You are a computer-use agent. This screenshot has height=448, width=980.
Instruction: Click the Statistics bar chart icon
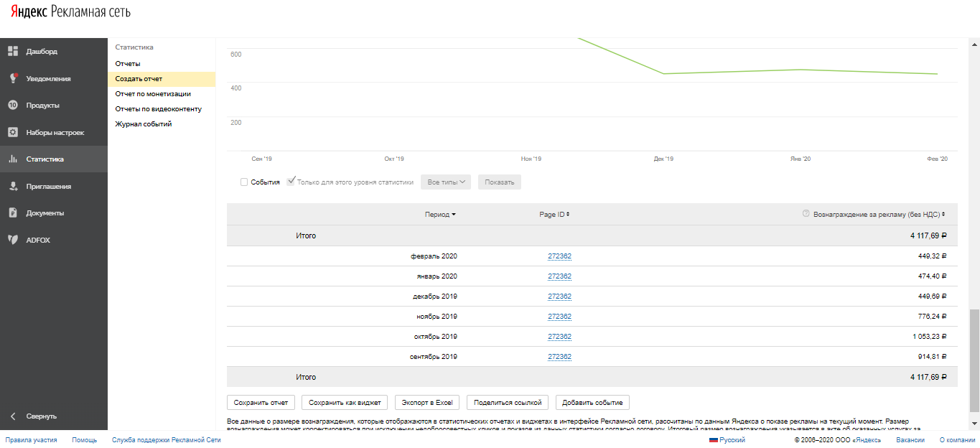[13, 159]
